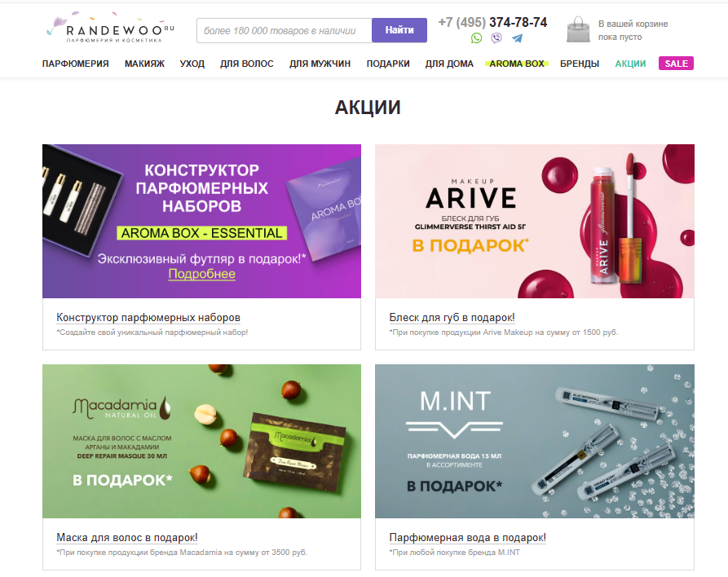The width and height of the screenshot is (728, 577).
Task: Open WhatsApp chat icon
Action: tap(476, 38)
